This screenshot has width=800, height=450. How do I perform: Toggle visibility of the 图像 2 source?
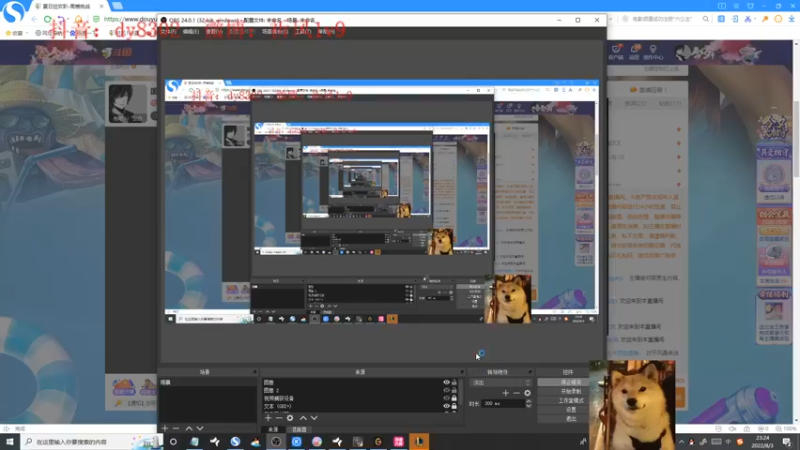[x=446, y=390]
